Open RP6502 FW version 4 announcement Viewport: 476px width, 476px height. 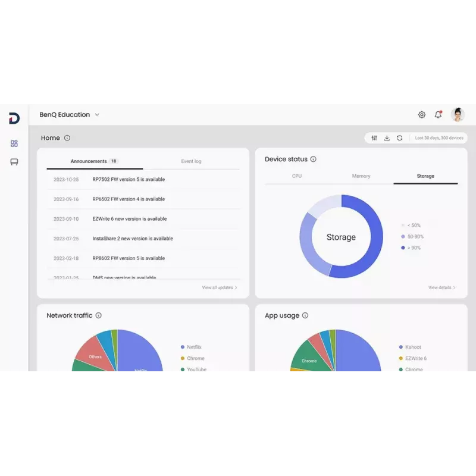coord(129,199)
